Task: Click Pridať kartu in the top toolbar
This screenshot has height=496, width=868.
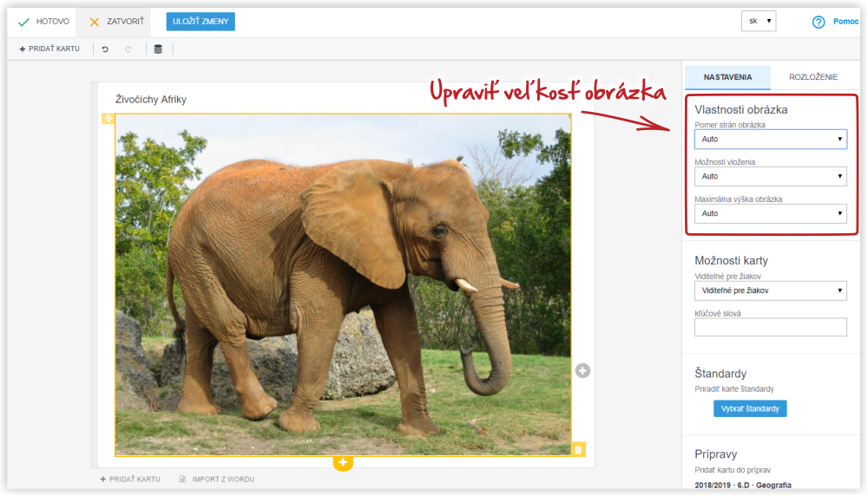Action: pos(49,49)
